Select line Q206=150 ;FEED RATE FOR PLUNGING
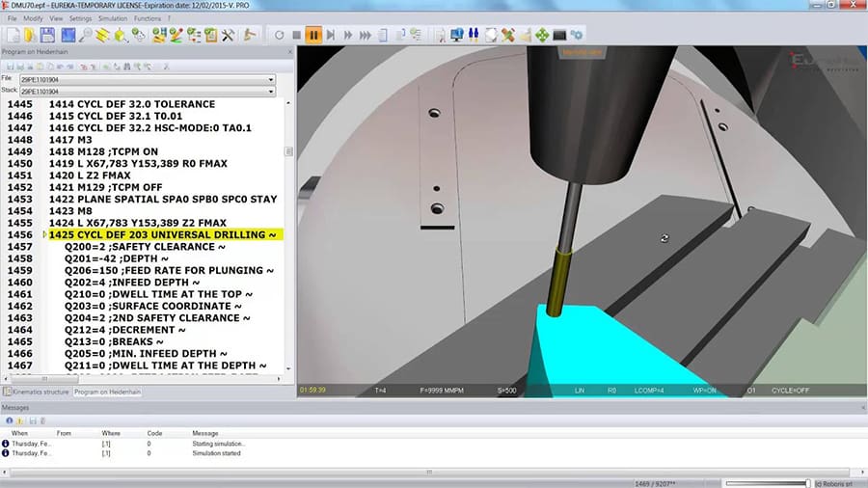 point(169,271)
